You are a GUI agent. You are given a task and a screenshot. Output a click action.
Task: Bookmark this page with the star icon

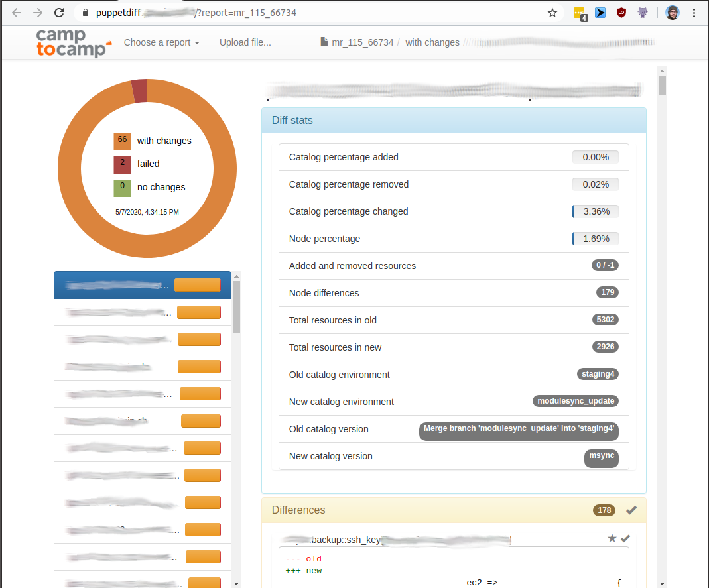(552, 13)
